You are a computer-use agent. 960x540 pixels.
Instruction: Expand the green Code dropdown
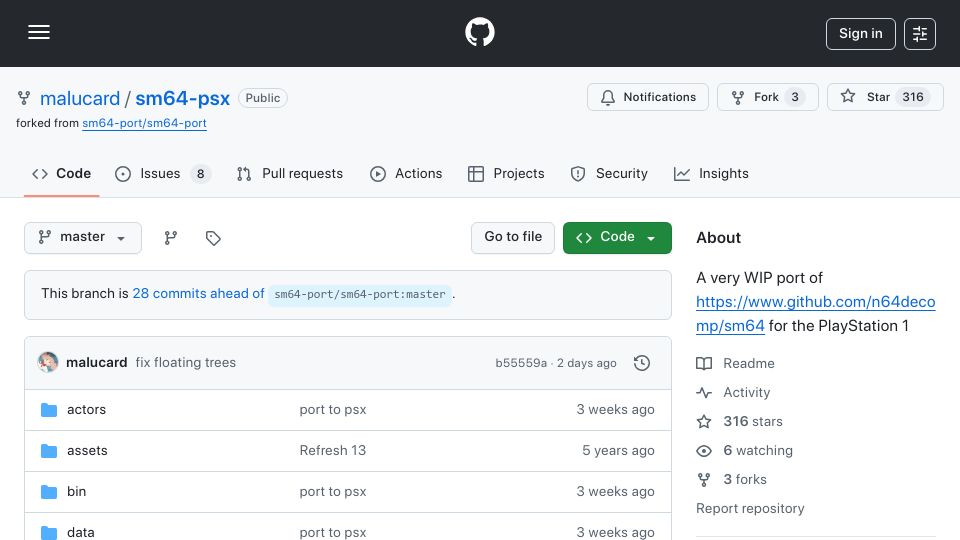[617, 238]
